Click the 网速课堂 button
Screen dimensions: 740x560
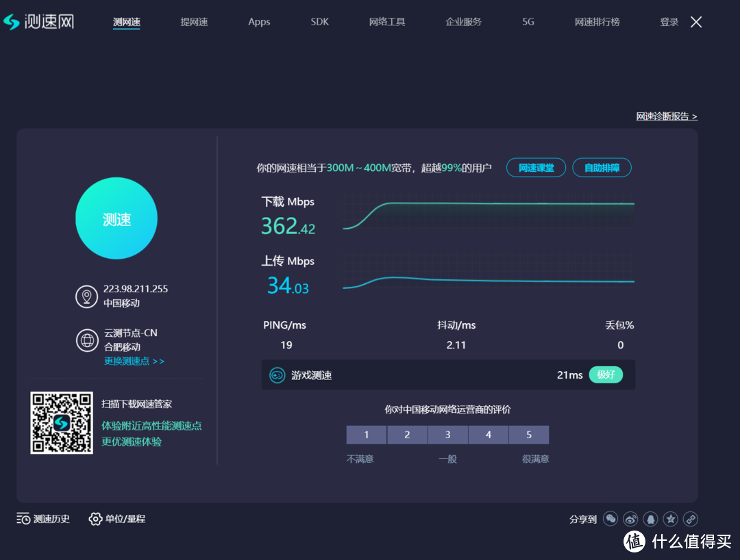click(536, 168)
